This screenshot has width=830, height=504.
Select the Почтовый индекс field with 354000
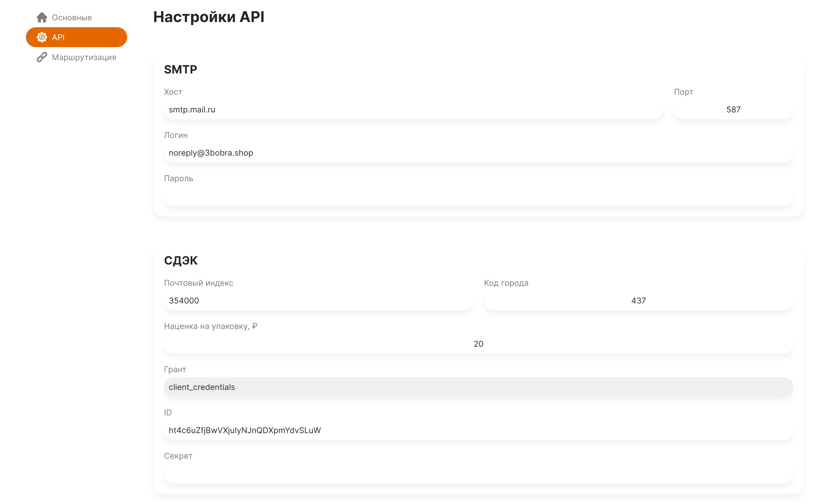tap(318, 300)
